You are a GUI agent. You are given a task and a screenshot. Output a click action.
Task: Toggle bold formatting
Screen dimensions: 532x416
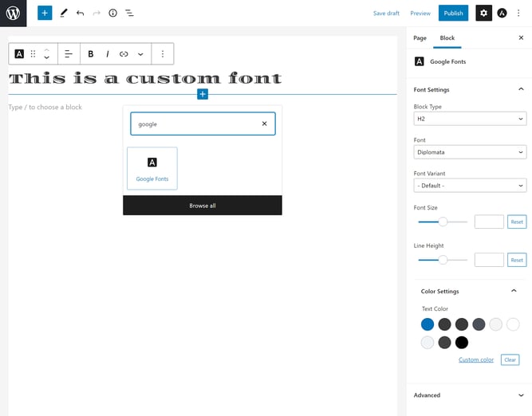coord(91,54)
